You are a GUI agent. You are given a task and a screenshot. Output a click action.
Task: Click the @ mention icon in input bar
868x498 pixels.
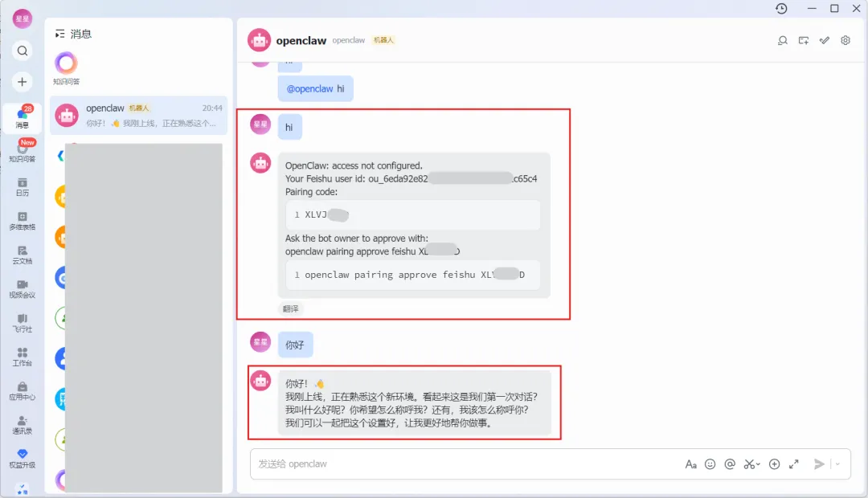click(730, 464)
